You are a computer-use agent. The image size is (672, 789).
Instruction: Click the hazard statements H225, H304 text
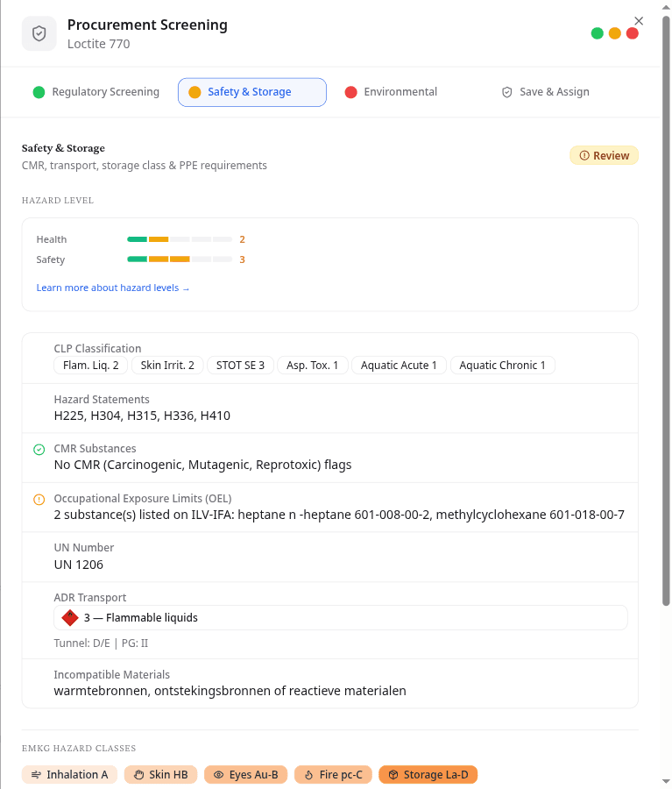click(142, 416)
